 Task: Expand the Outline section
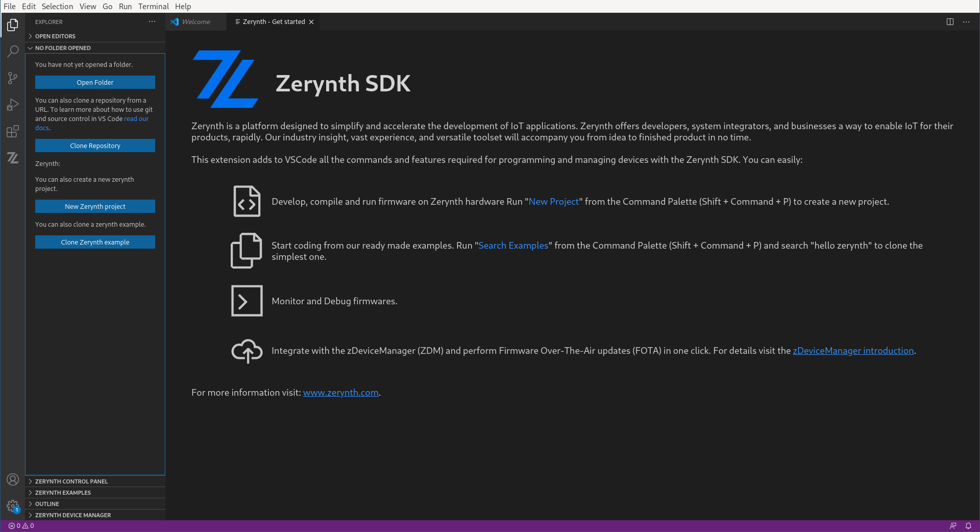point(95,504)
